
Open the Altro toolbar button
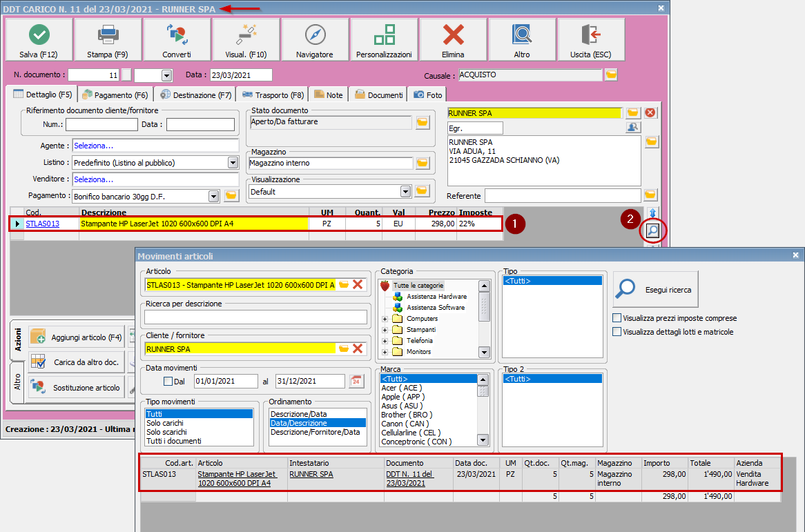(x=522, y=39)
